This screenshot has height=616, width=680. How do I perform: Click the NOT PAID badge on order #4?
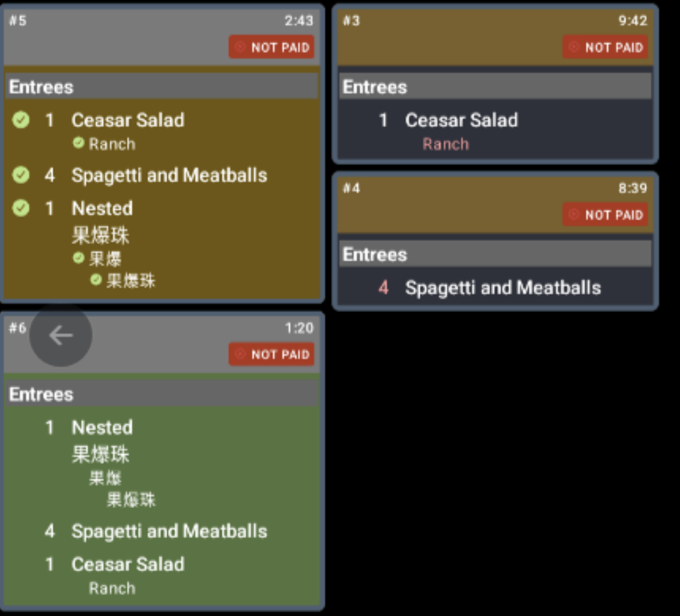(x=606, y=215)
